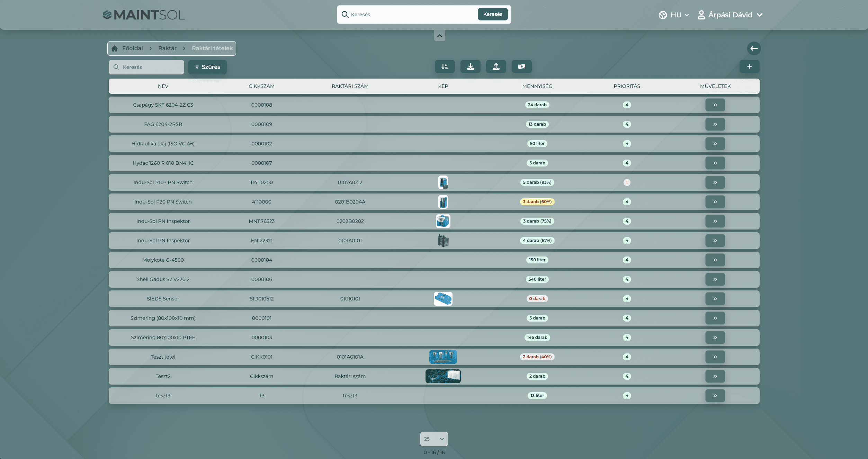This screenshot has width=868, height=459.
Task: Open the HU language dropdown
Action: (x=673, y=15)
